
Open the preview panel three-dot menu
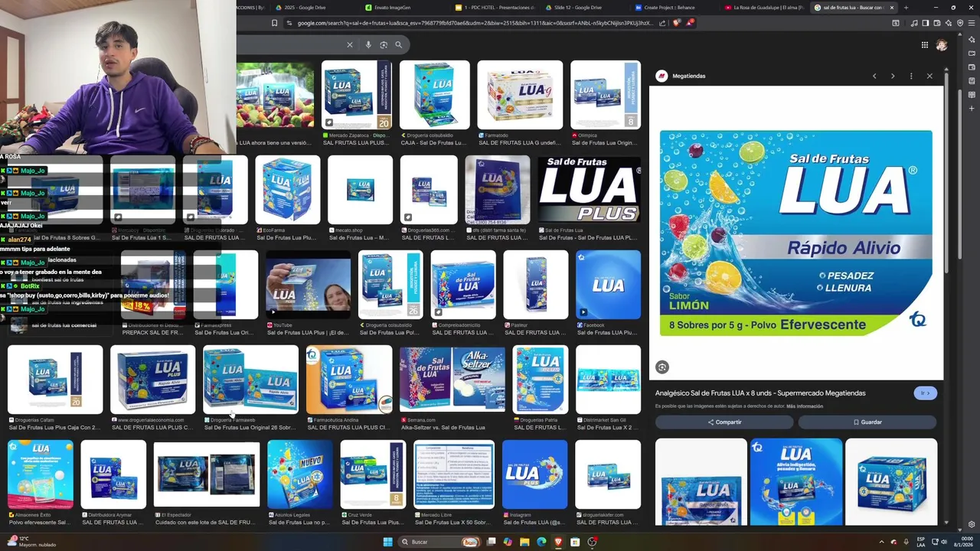[911, 76]
